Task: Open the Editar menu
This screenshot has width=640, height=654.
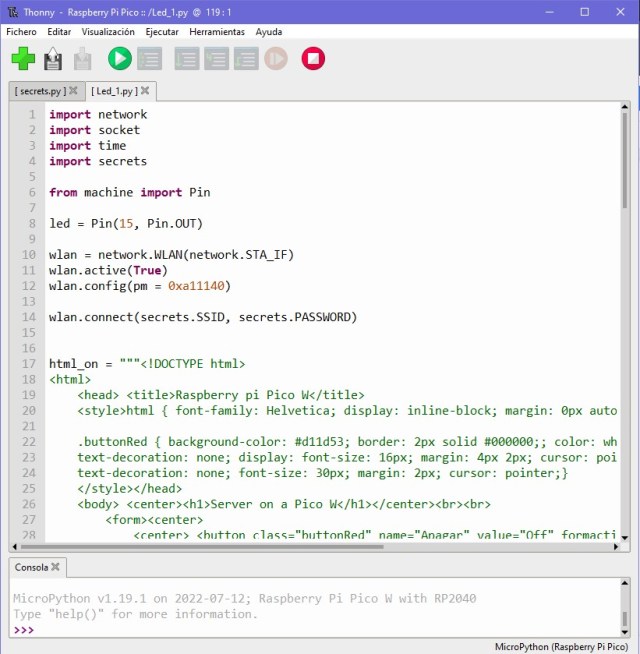Action: coord(59,32)
